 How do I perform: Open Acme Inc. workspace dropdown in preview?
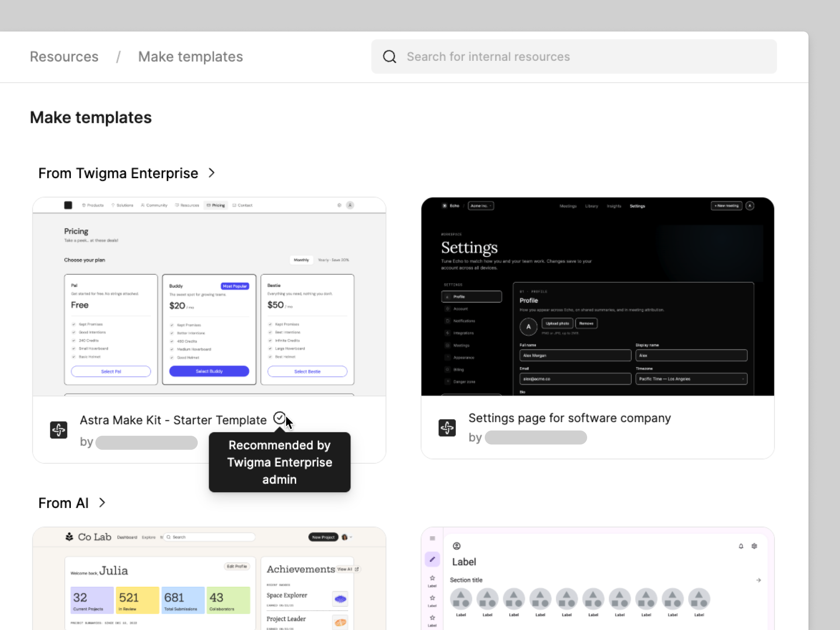(x=481, y=206)
